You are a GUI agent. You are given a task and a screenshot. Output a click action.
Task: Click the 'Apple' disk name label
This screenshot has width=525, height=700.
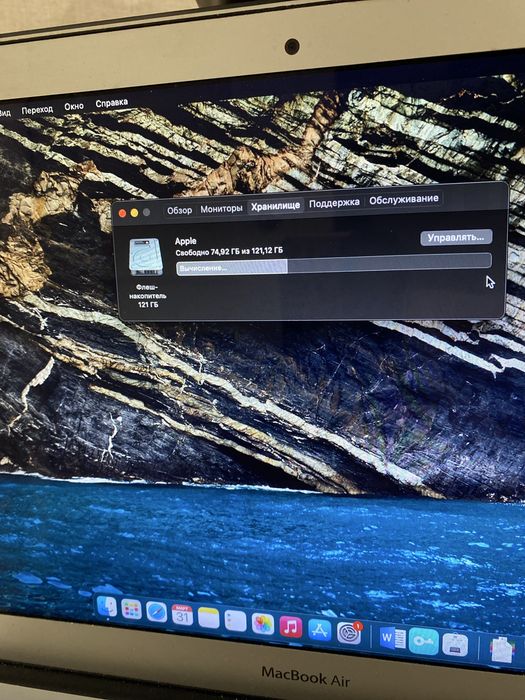pyautogui.click(x=185, y=241)
